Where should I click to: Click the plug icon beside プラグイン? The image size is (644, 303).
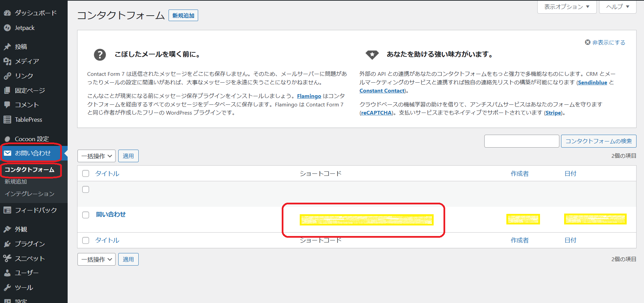point(7,244)
